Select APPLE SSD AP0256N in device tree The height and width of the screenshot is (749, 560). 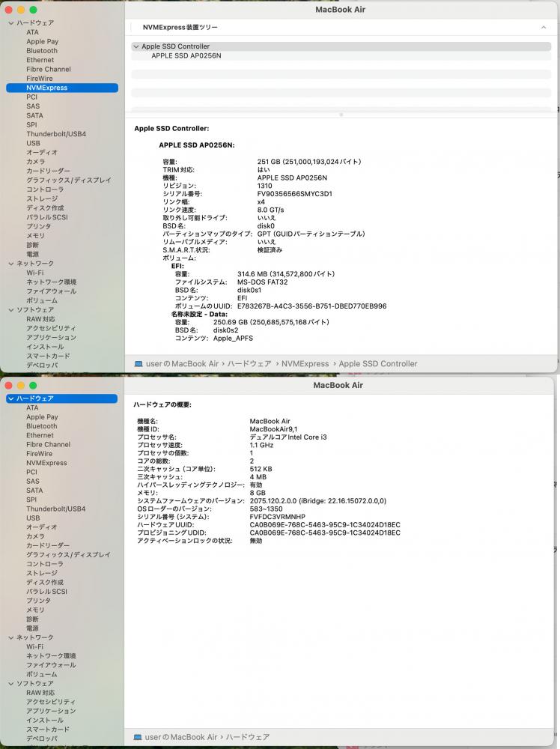point(186,56)
